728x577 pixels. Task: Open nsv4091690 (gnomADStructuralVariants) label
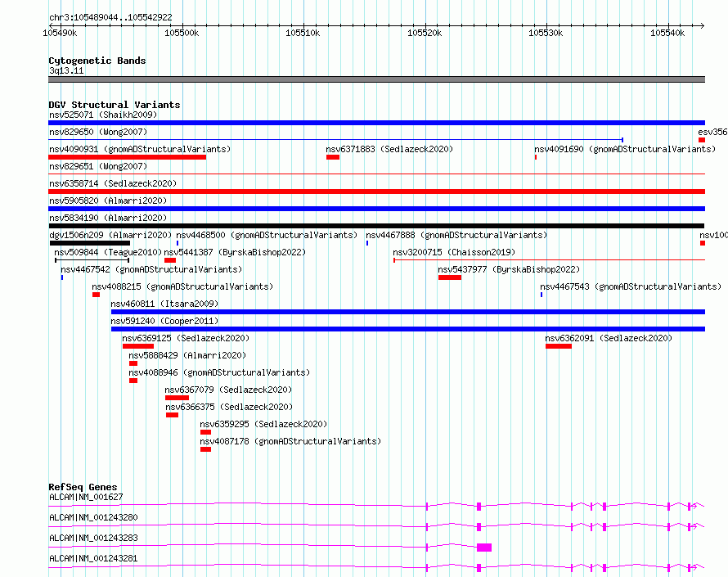pyautogui.click(x=624, y=149)
